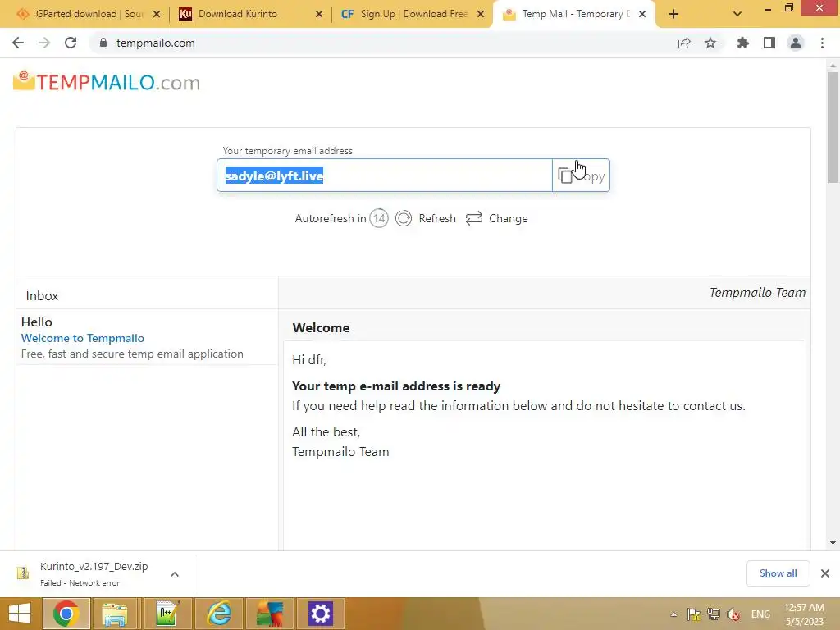The image size is (840, 630).
Task: Close the Download Kurinto tab
Action: 319,15
